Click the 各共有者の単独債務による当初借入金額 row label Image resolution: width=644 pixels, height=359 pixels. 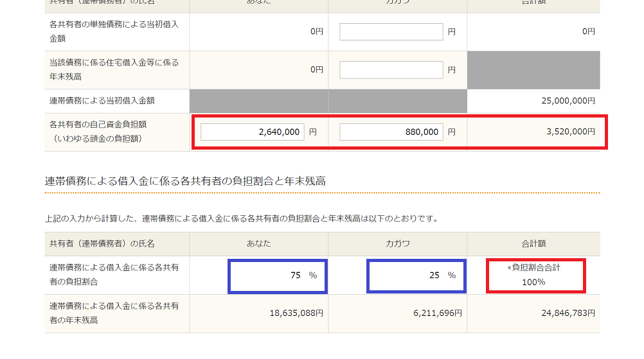pyautogui.click(x=114, y=31)
